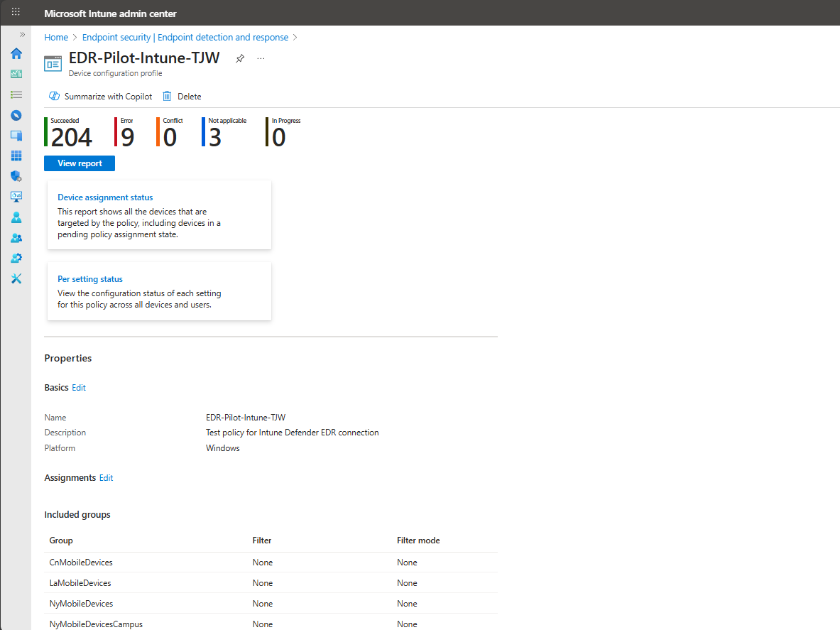Click the Conflict count 0
This screenshot has height=630, width=840.
tap(170, 137)
